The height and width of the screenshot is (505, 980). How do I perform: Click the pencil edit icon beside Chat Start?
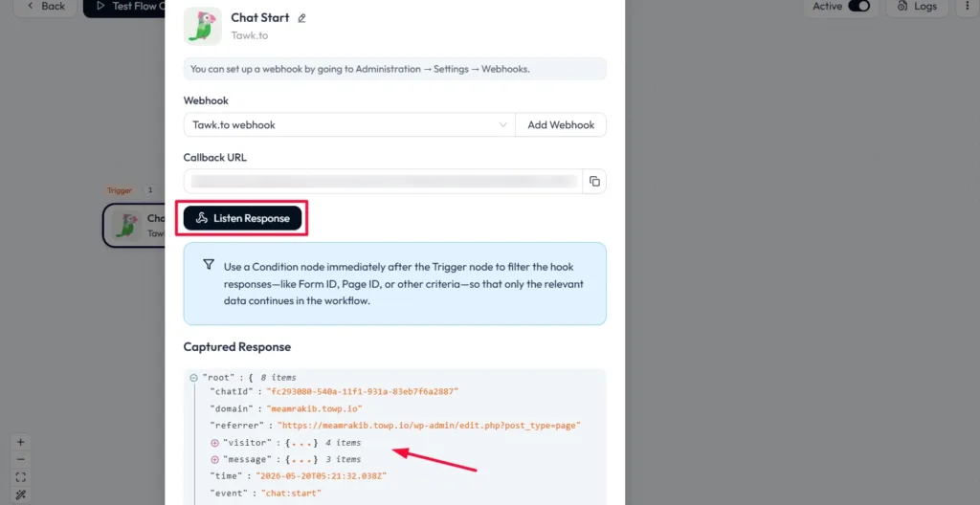pyautogui.click(x=301, y=18)
